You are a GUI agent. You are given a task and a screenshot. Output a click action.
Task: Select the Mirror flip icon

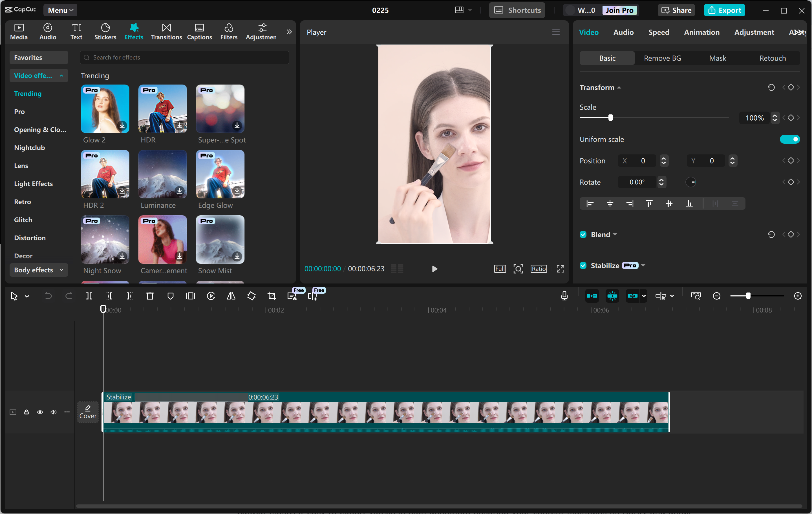(x=231, y=296)
